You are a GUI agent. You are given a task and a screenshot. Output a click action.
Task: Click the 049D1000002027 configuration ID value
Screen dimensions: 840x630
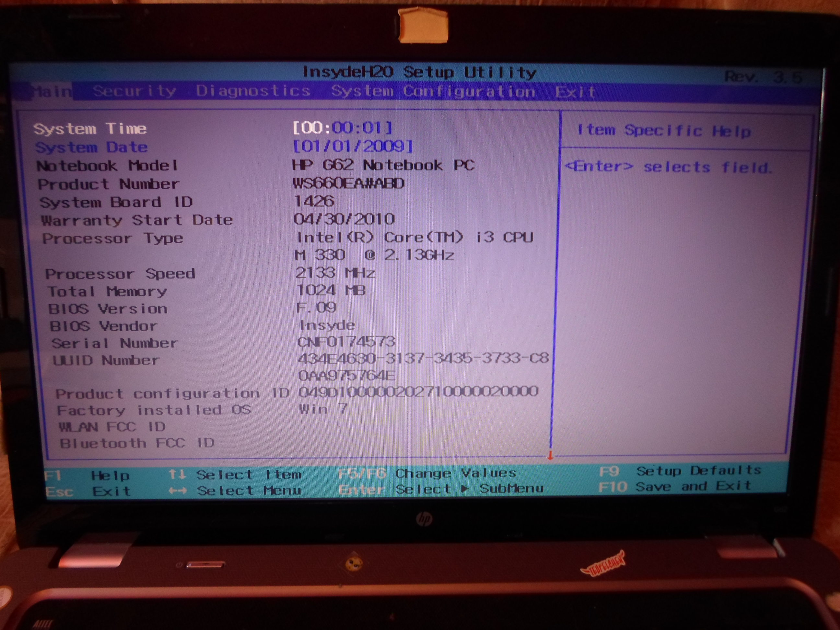pos(418,391)
